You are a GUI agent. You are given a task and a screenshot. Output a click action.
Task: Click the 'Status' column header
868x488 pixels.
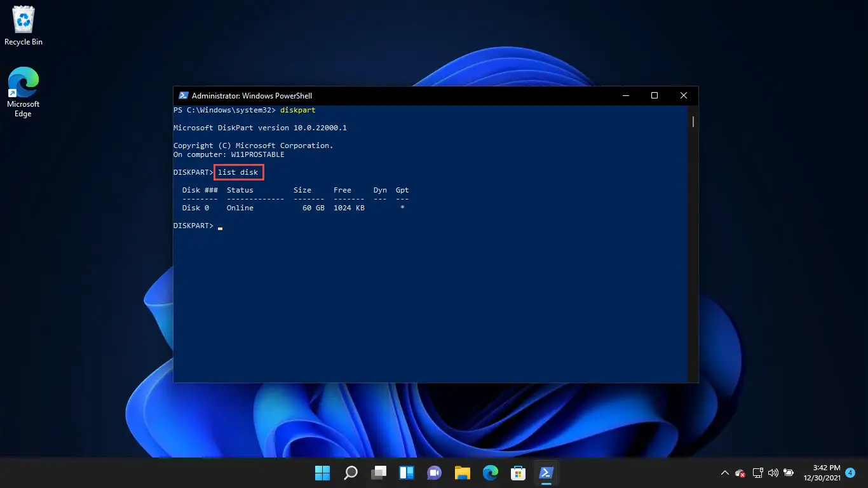(240, 190)
